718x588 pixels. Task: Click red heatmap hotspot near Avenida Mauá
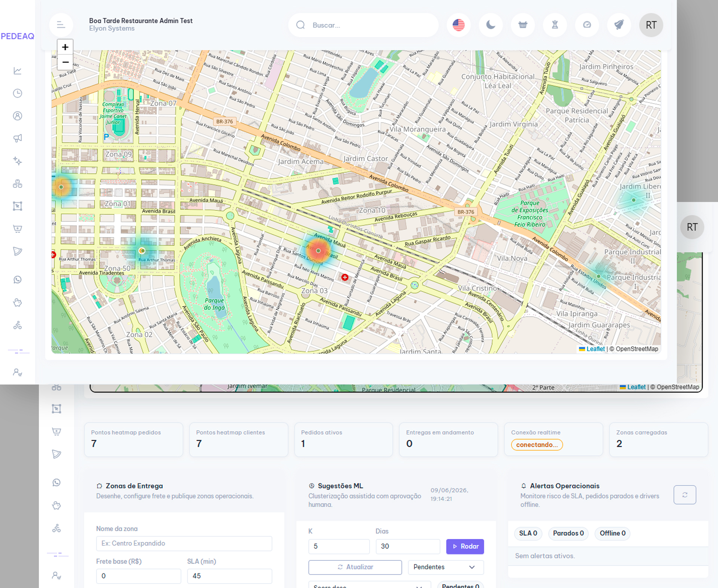point(318,251)
